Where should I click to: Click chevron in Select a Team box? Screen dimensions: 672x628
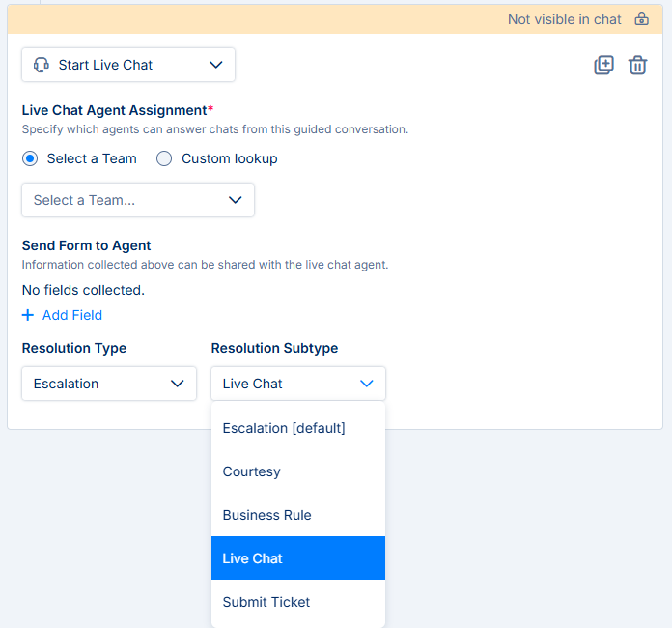coord(236,200)
